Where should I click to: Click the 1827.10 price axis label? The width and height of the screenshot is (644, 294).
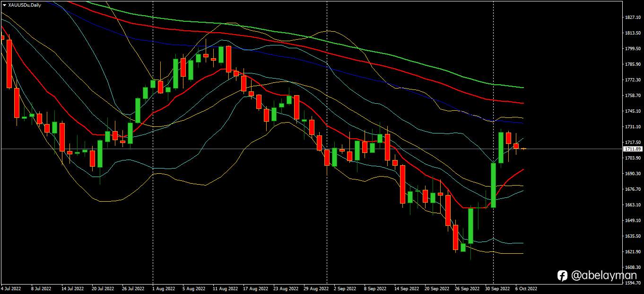632,17
